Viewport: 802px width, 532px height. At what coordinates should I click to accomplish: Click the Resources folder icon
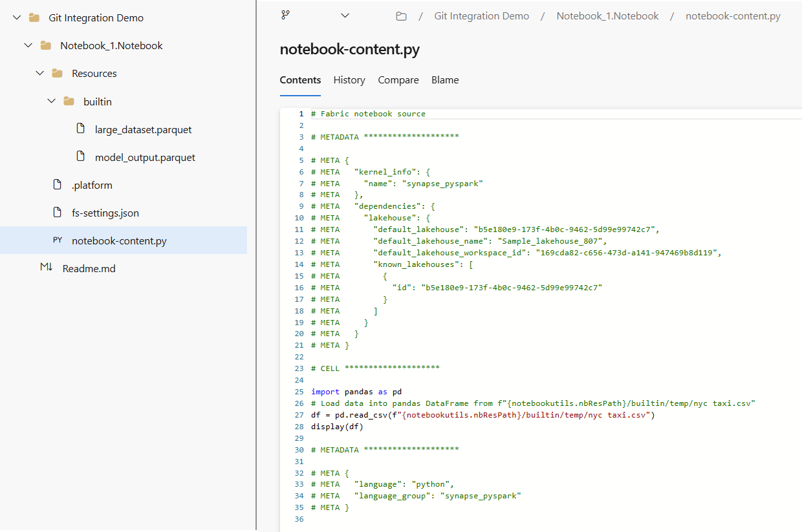coord(57,74)
